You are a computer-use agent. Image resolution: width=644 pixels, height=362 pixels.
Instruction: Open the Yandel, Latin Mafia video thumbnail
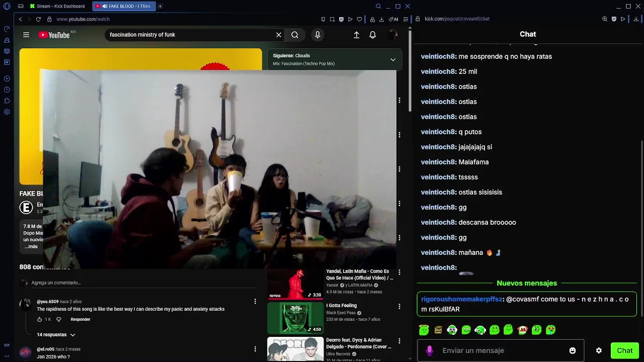(295, 284)
